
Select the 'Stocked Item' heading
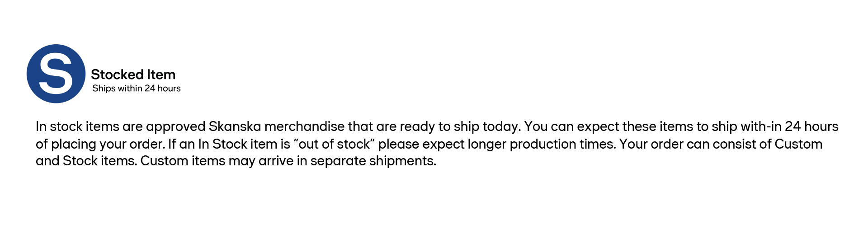133,75
